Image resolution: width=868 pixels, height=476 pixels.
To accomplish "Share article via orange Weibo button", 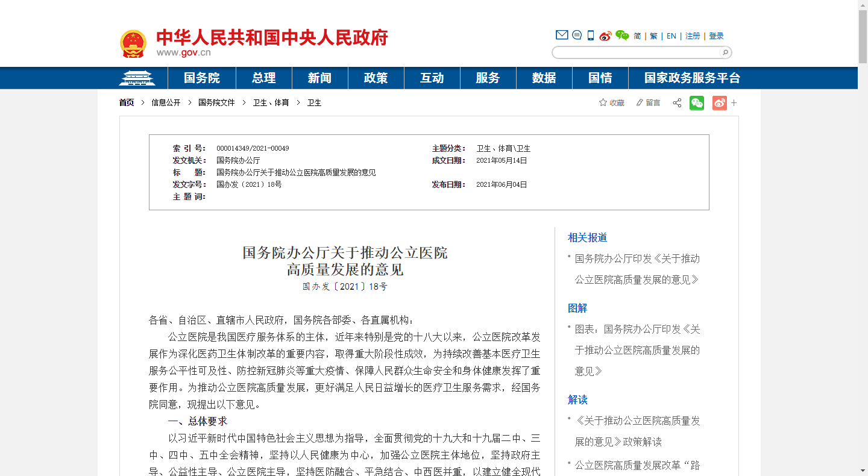I will point(719,103).
